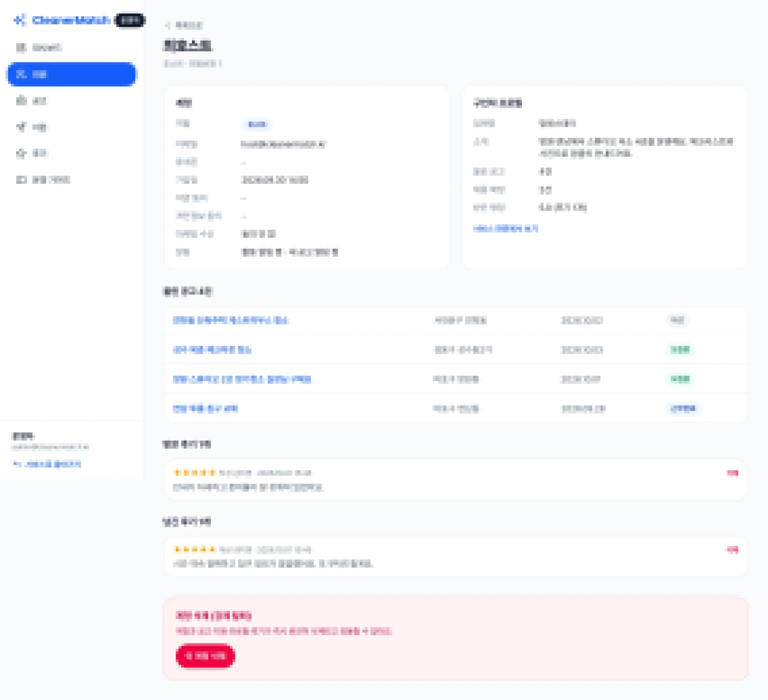Open the blue link in the right profile card
The width and height of the screenshot is (768, 700).
click(x=505, y=229)
